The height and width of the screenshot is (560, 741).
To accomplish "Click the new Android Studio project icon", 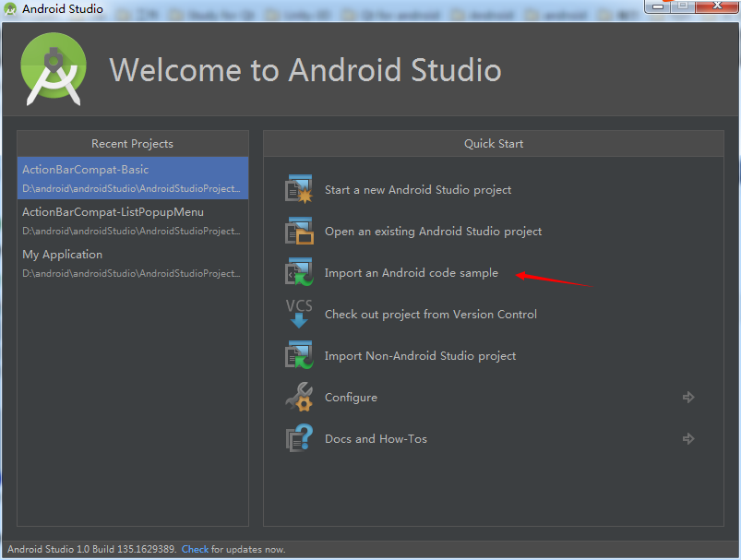I will 299,189.
